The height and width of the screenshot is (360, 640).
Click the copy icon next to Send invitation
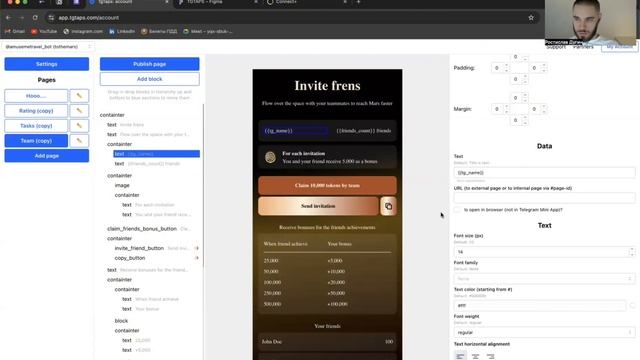[x=388, y=206]
